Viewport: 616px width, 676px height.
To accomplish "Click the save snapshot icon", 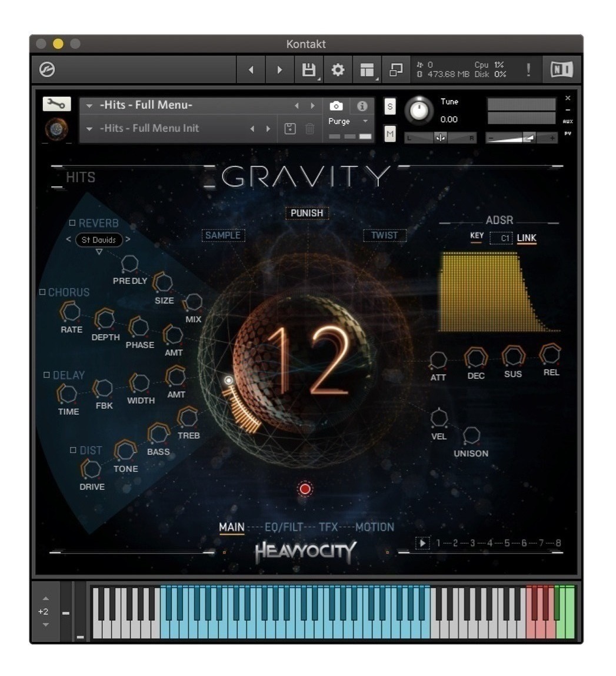I will (290, 128).
